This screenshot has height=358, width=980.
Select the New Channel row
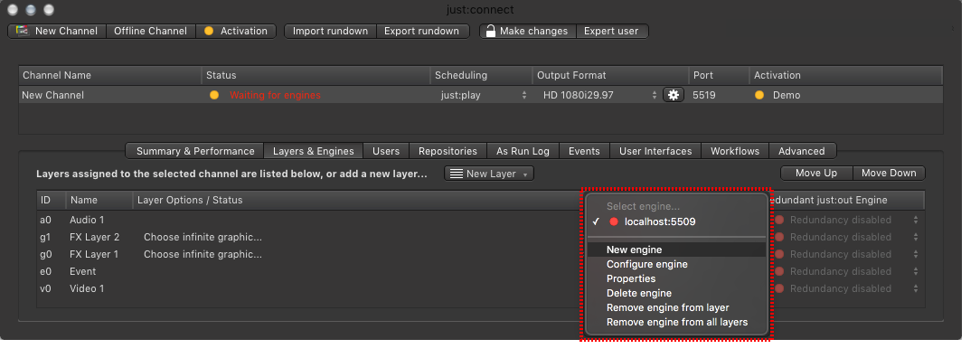tap(480, 95)
